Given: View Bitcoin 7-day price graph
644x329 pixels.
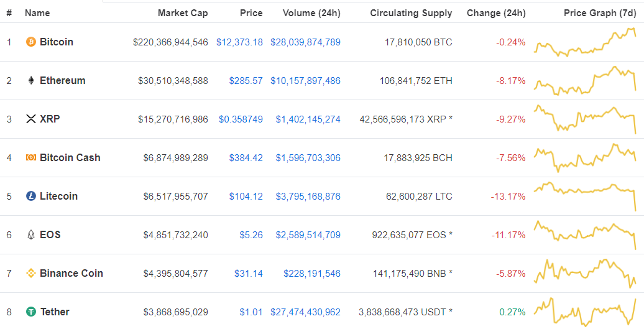Looking at the screenshot, I should [585, 42].
